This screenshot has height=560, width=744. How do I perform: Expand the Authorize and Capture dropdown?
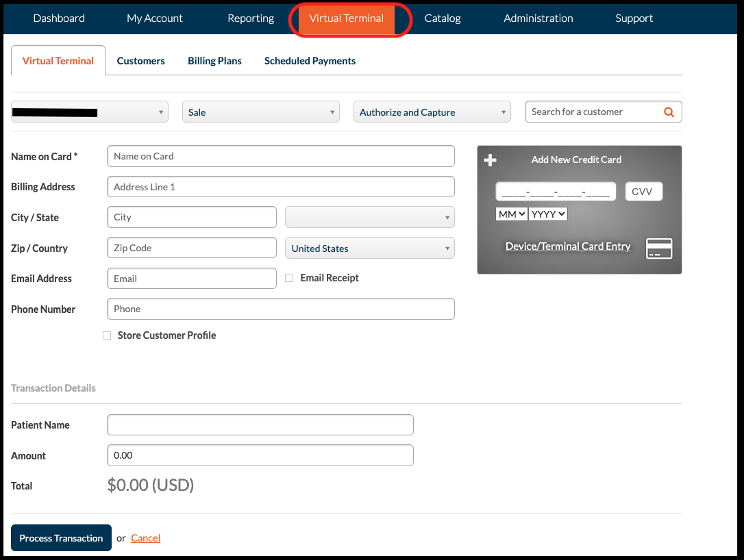432,112
